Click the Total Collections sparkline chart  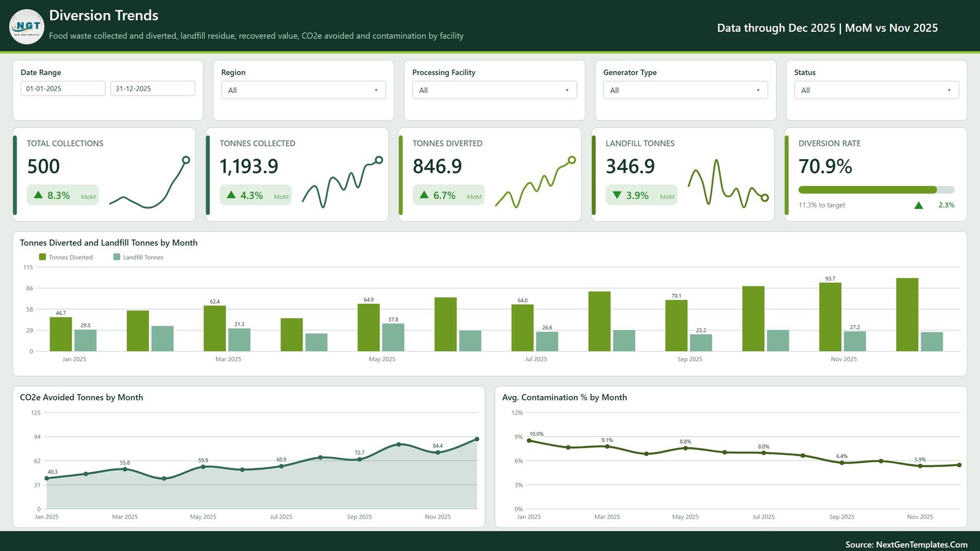(149, 183)
